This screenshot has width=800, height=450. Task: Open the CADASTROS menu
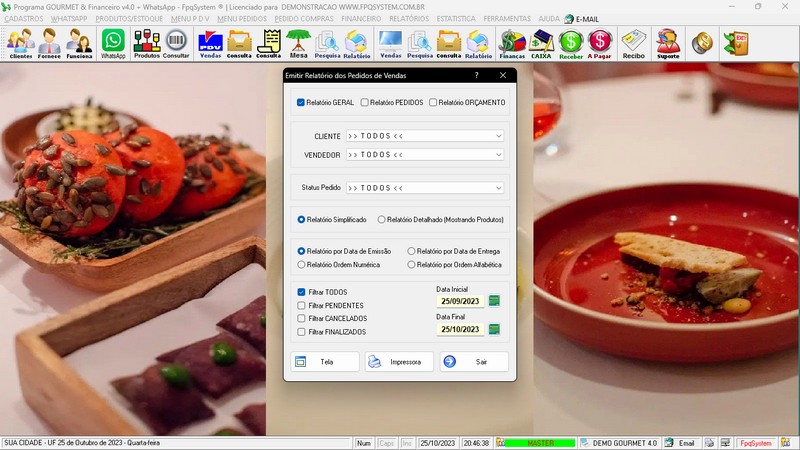pos(23,19)
